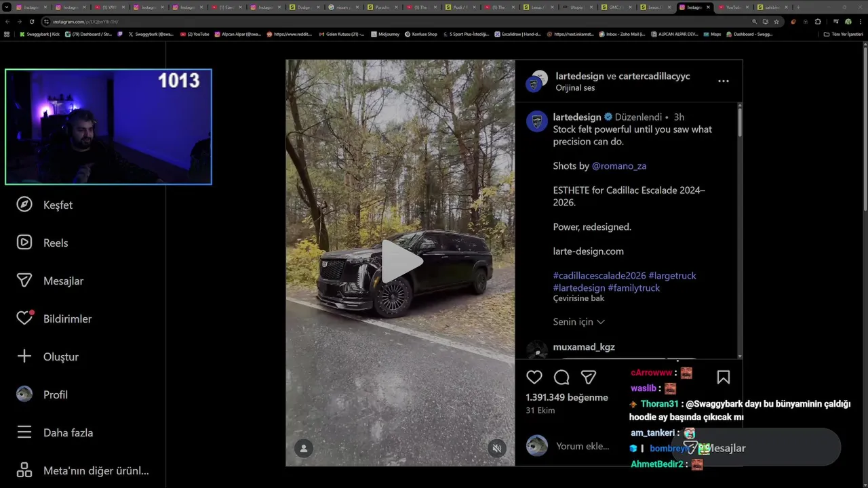Open hashtag #familytruck
This screenshot has height=488, width=868.
click(x=633, y=288)
